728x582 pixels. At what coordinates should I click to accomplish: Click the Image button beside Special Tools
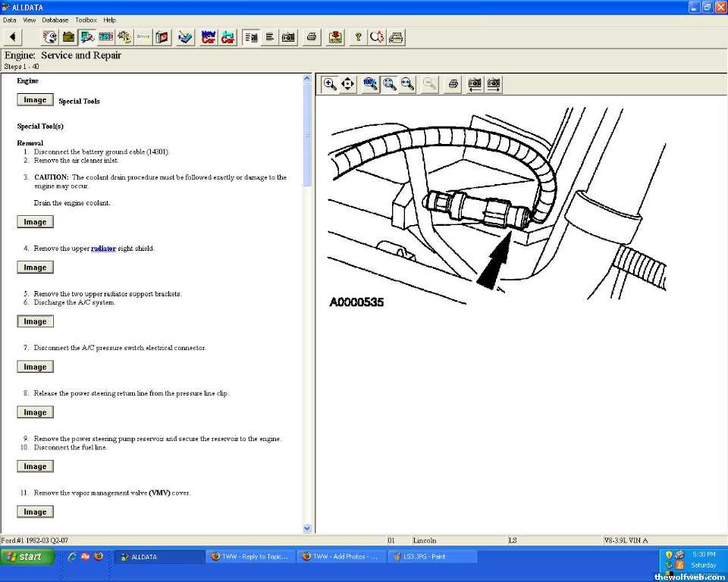[x=35, y=100]
